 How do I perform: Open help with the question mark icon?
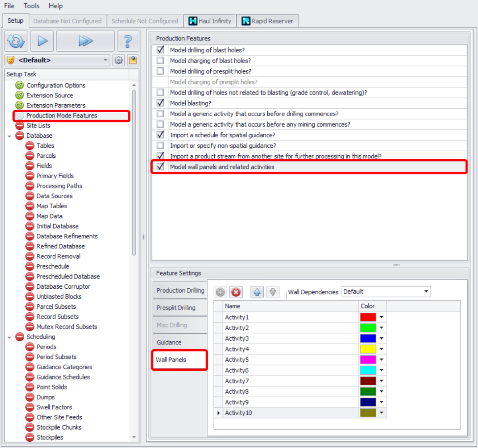click(x=127, y=41)
